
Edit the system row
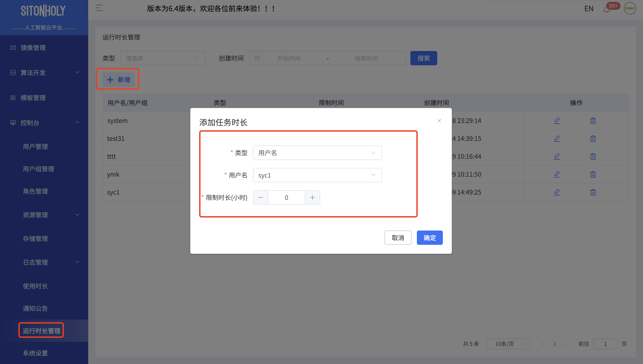pyautogui.click(x=557, y=121)
